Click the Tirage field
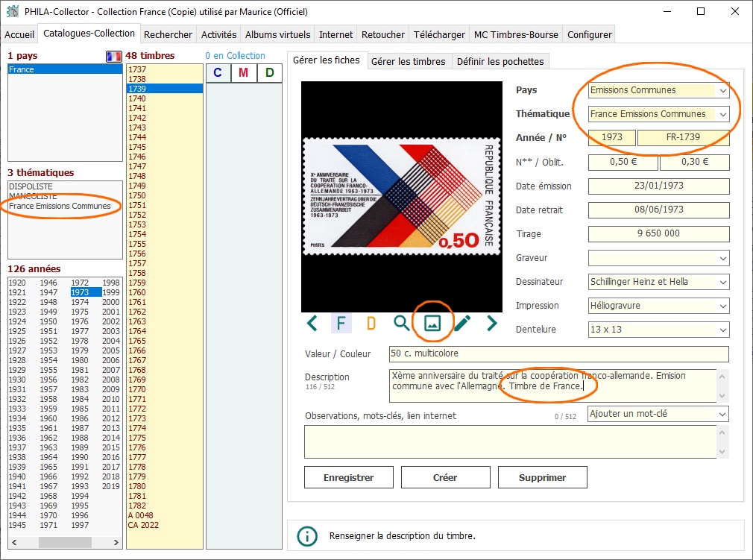753x560 pixels. [x=658, y=234]
